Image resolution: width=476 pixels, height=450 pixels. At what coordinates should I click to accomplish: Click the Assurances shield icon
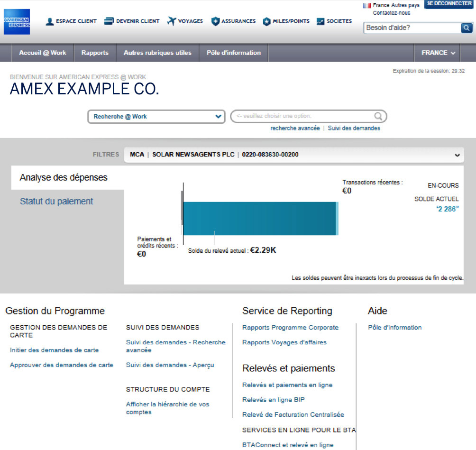pos(215,21)
